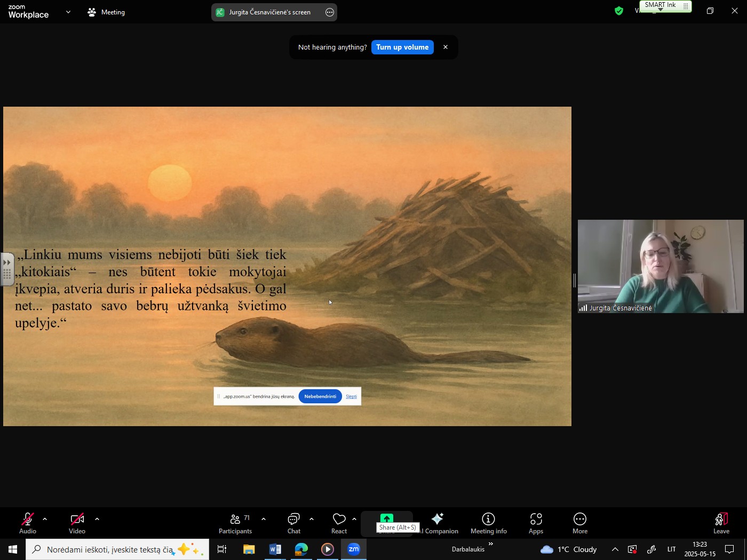Dismiss the Not hearing anything notification

(446, 47)
